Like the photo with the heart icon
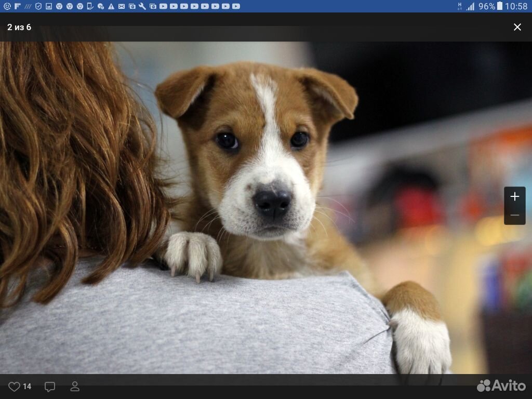This screenshot has width=532, height=399. (x=14, y=387)
